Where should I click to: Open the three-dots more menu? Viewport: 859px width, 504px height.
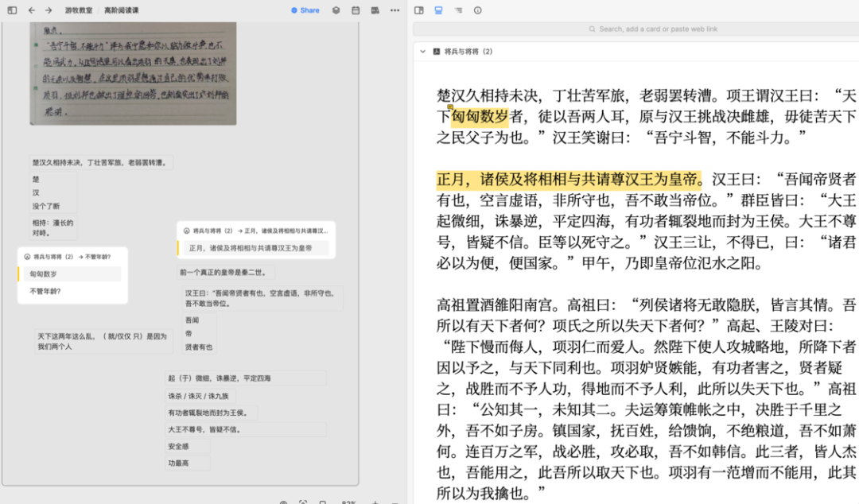coord(395,10)
